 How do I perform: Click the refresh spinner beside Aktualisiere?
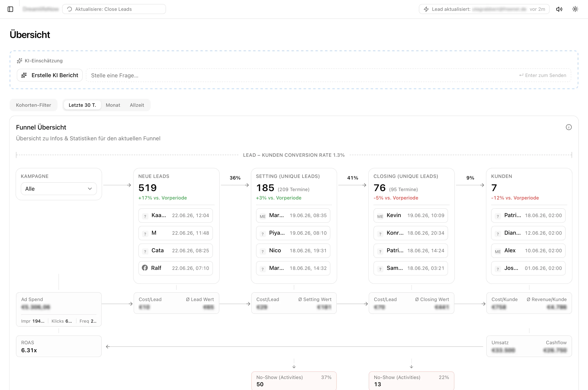tap(70, 9)
